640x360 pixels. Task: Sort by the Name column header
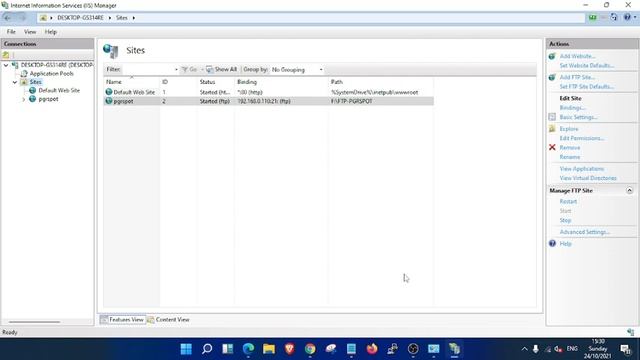(131, 82)
